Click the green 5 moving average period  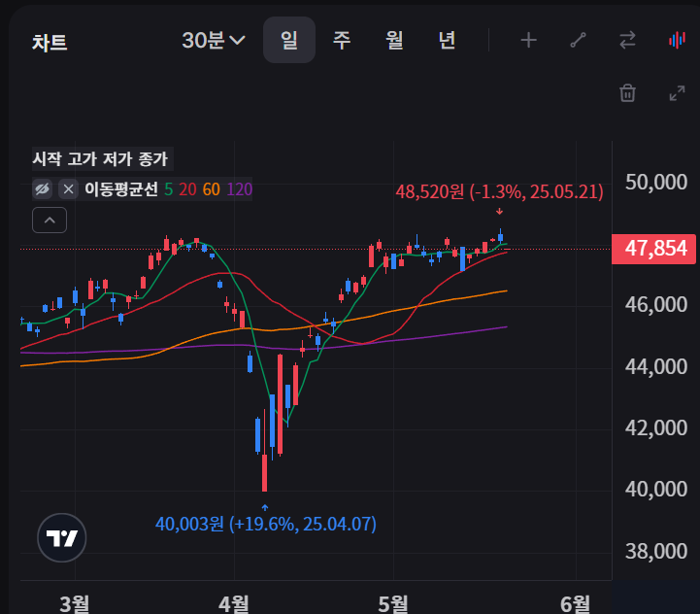168,189
